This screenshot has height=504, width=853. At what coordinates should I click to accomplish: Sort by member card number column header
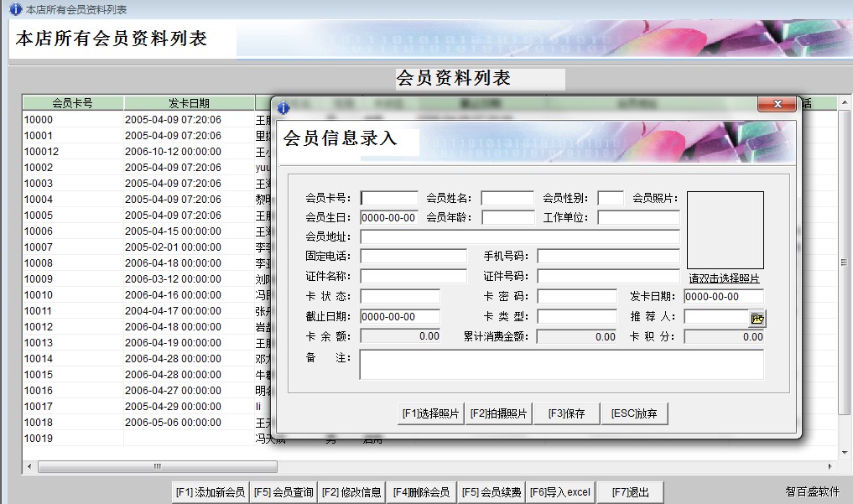pyautogui.click(x=73, y=103)
